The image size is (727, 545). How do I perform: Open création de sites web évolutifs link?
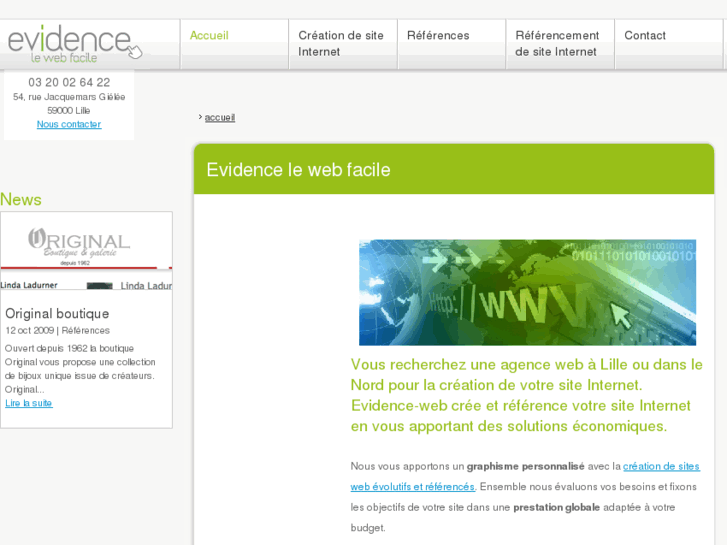coord(525,476)
